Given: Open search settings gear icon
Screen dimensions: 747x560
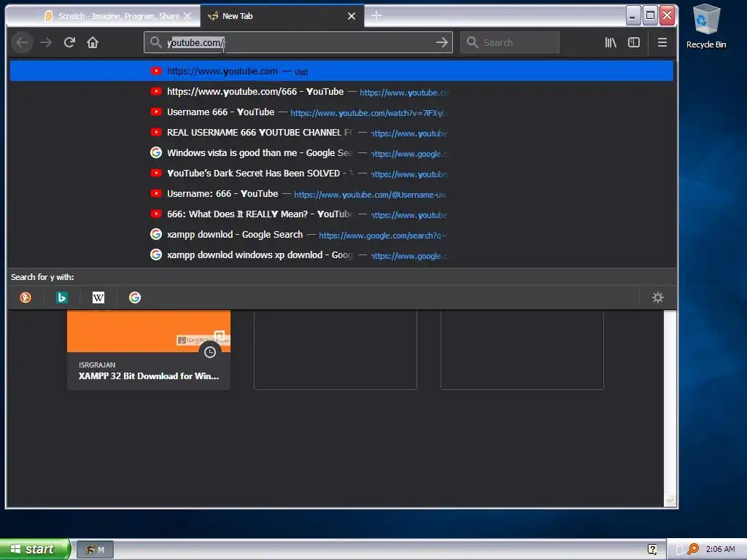Looking at the screenshot, I should pyautogui.click(x=657, y=297).
